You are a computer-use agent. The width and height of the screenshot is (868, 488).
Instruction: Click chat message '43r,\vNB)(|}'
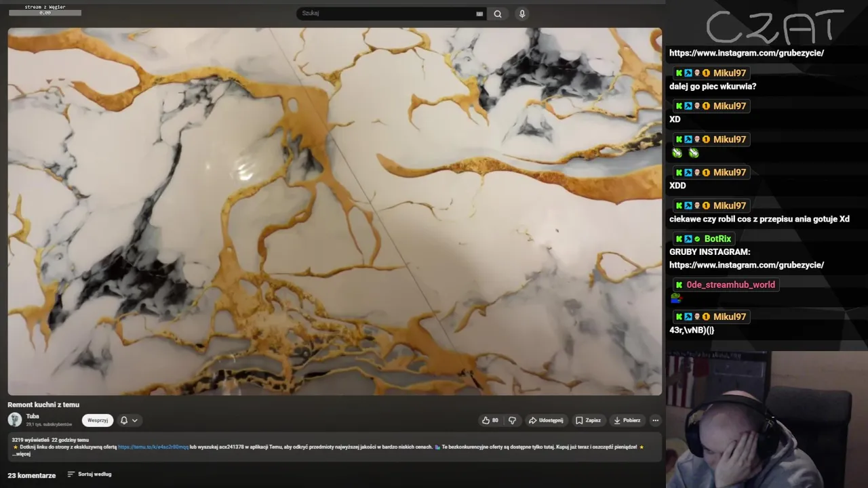click(x=692, y=330)
